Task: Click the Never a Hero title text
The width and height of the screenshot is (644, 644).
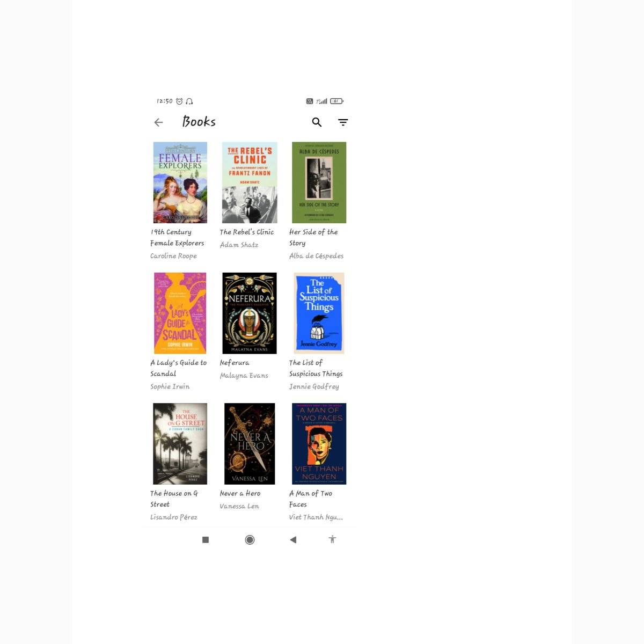Action: [x=240, y=493]
